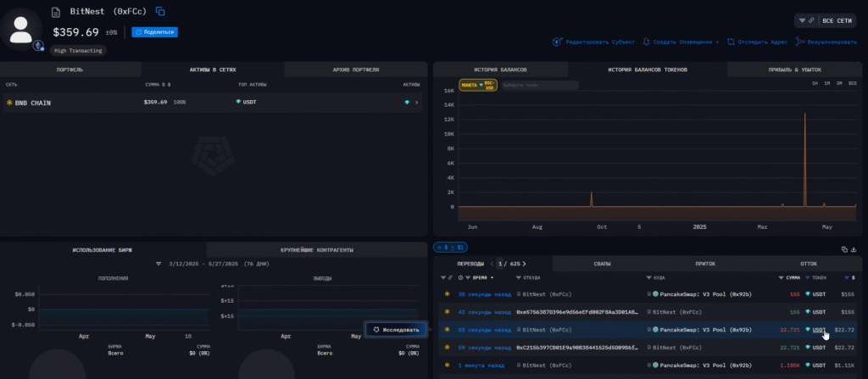This screenshot has height=379, width=868.
Task: Open the 59 секунды назад transaction
Action: (x=484, y=348)
